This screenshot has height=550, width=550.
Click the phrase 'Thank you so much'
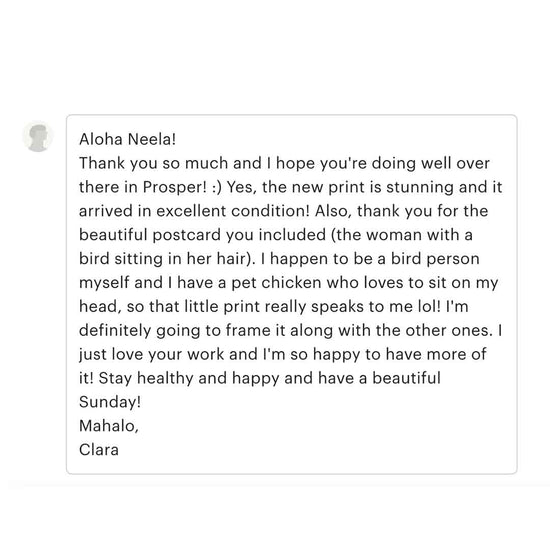click(154, 163)
